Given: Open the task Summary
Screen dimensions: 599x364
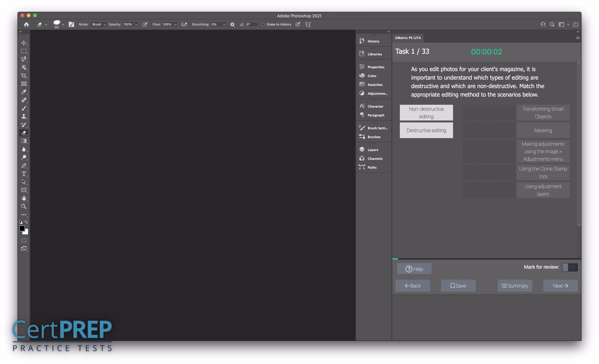Looking at the screenshot, I should pos(515,286).
